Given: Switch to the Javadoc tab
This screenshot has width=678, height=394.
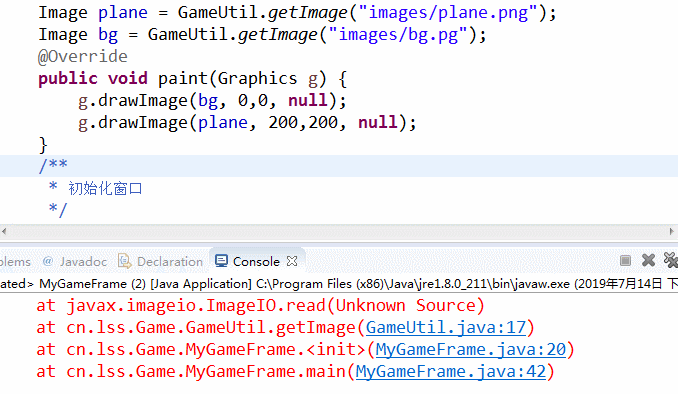Looking at the screenshot, I should [74, 262].
